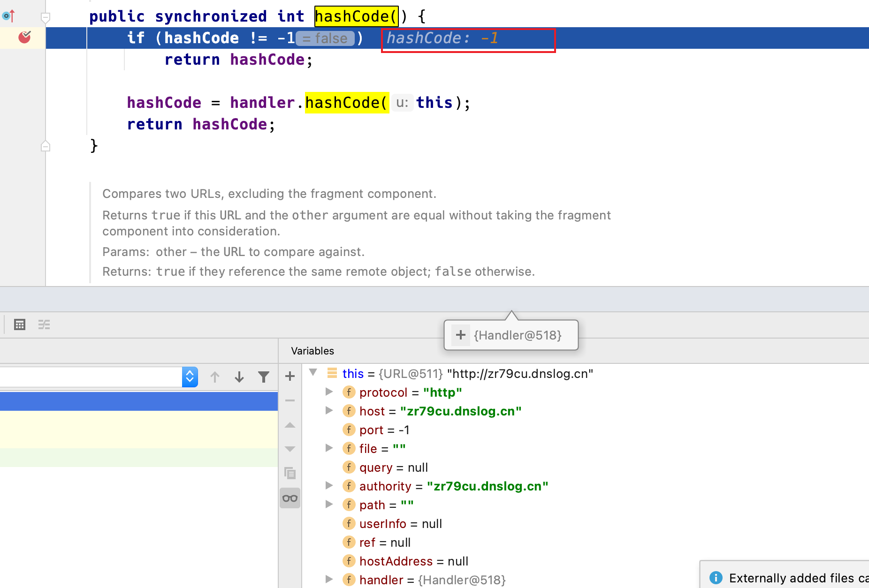Click the field icon beside file

(x=349, y=448)
